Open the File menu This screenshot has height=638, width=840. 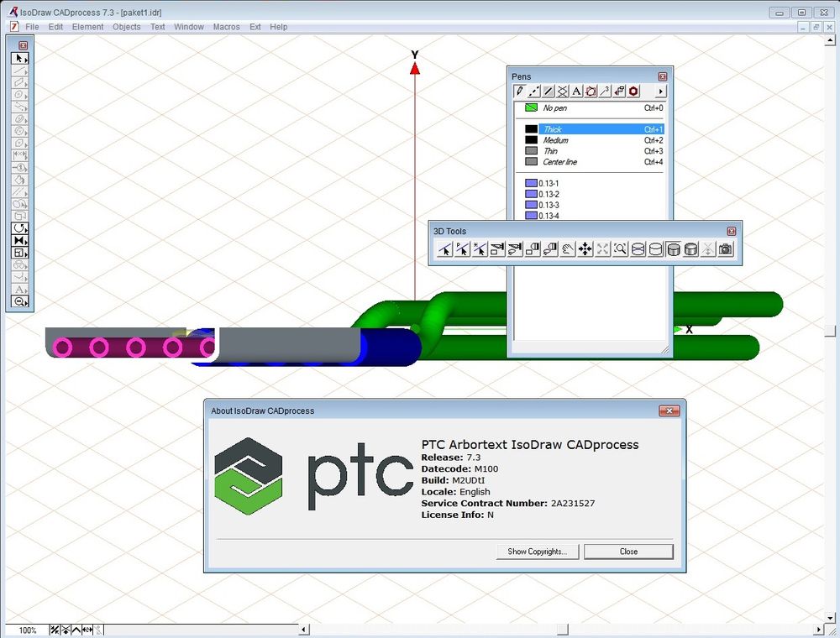(x=32, y=27)
